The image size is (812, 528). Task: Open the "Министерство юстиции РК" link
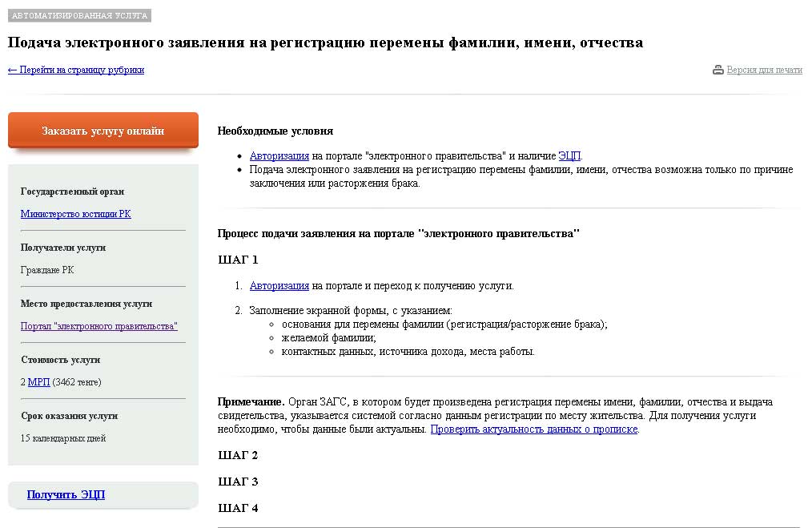click(x=75, y=214)
